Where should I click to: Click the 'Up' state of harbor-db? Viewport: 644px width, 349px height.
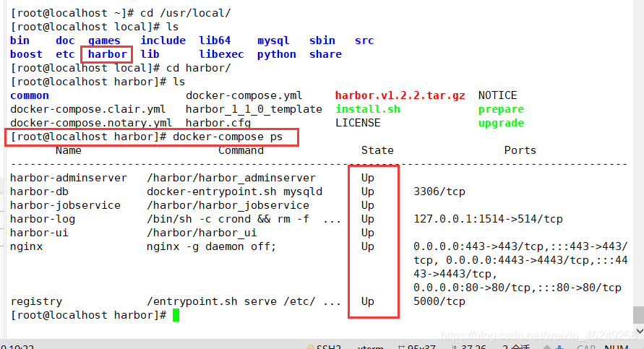[368, 191]
